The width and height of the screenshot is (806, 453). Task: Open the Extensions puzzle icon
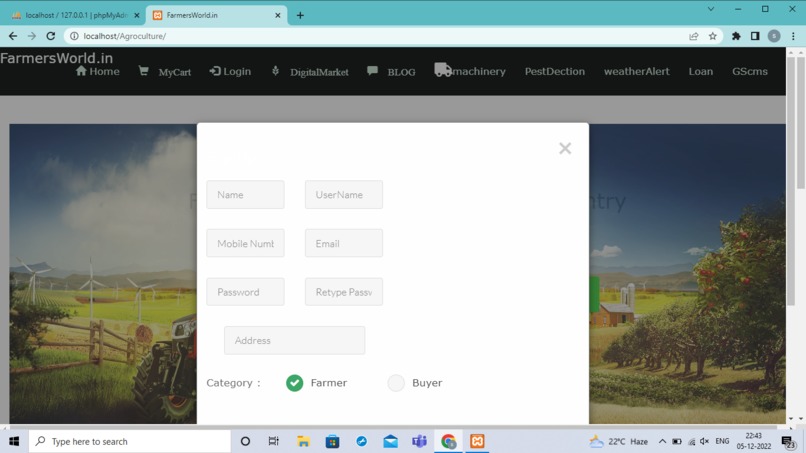(736, 36)
